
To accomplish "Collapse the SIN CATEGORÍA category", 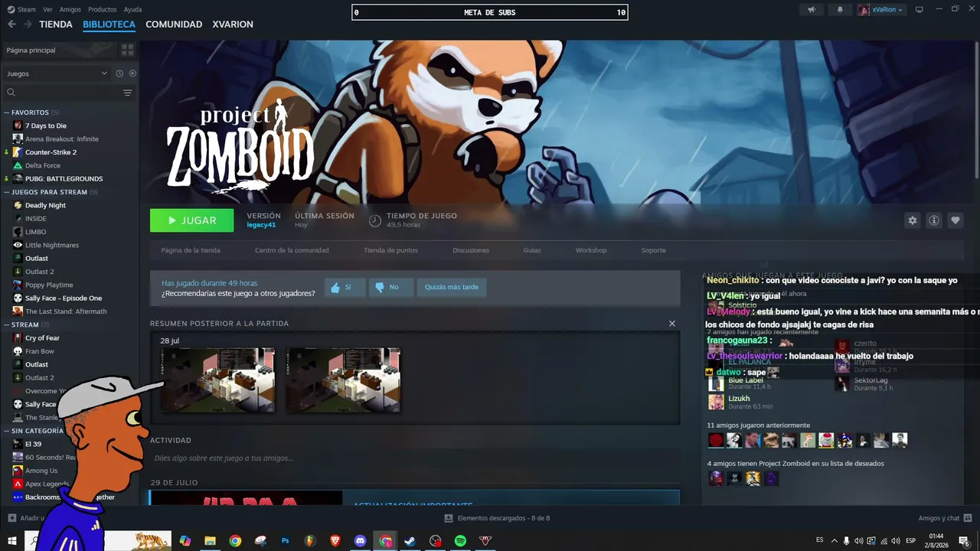I will point(7,431).
